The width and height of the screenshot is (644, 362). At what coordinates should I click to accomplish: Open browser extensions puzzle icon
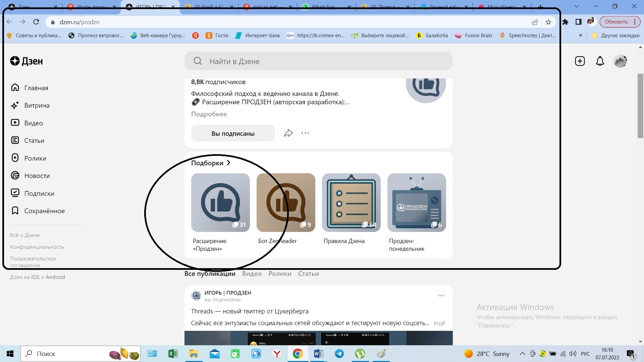click(566, 22)
